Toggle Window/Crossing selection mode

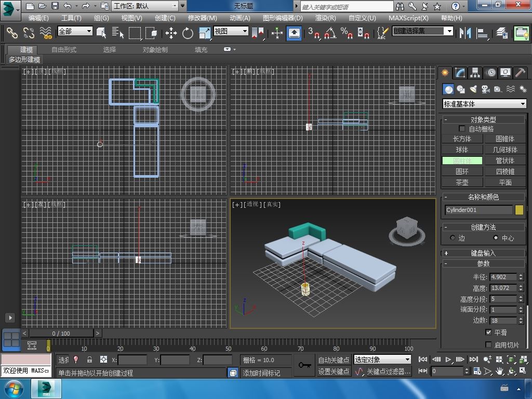151,33
